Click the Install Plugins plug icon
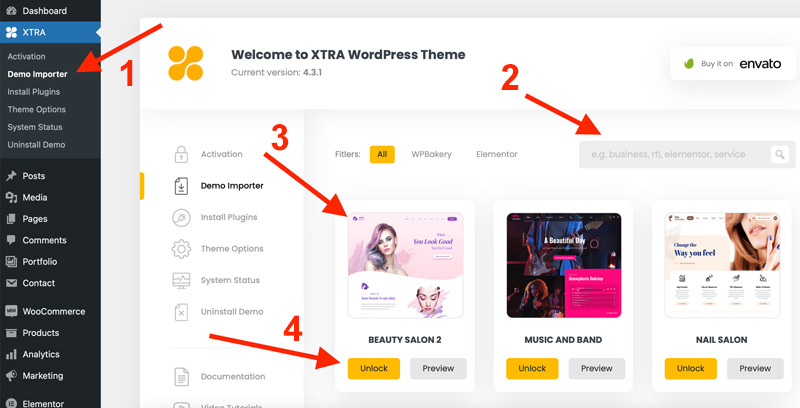Image resolution: width=800 pixels, height=408 pixels. tap(181, 217)
